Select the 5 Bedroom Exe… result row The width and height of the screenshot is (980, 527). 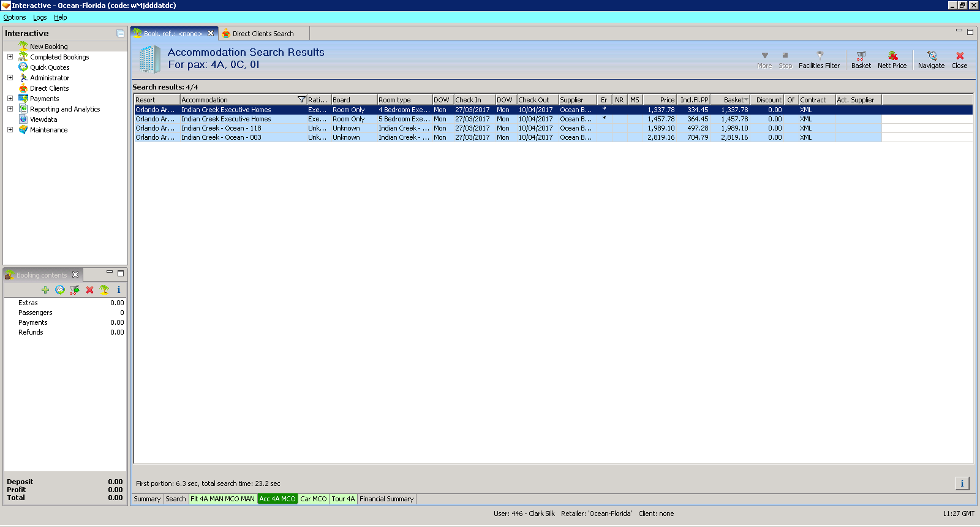(554, 119)
